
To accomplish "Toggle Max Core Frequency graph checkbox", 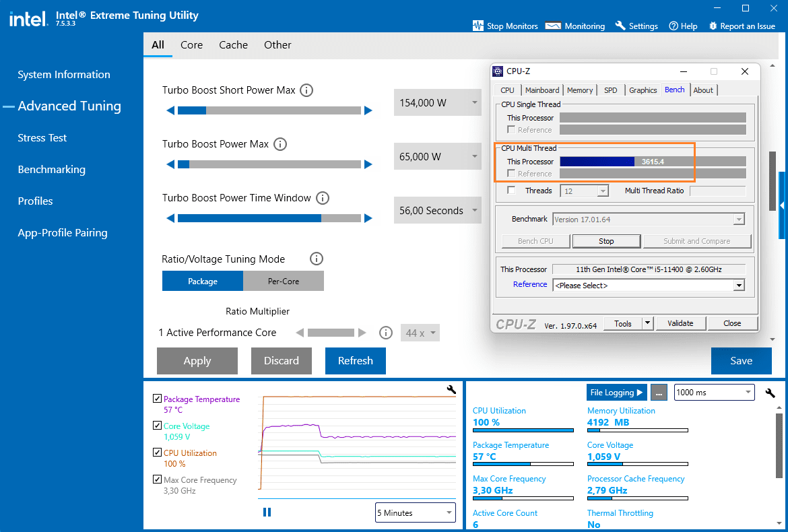I will click(158, 479).
